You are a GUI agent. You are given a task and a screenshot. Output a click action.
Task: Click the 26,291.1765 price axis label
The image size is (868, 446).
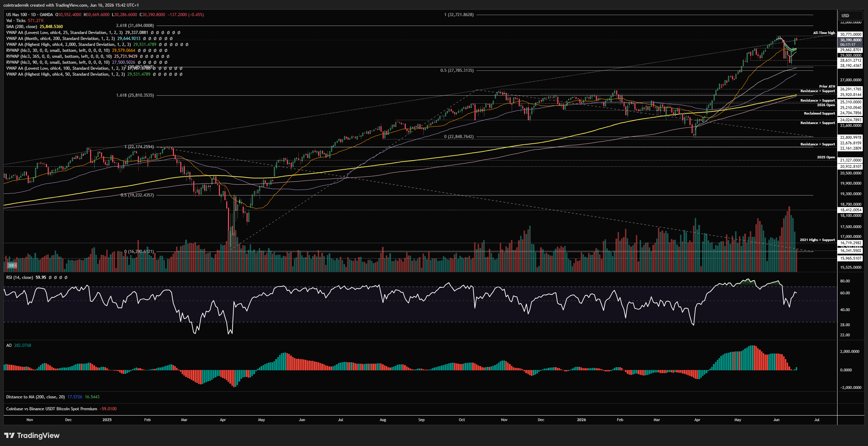(x=850, y=89)
